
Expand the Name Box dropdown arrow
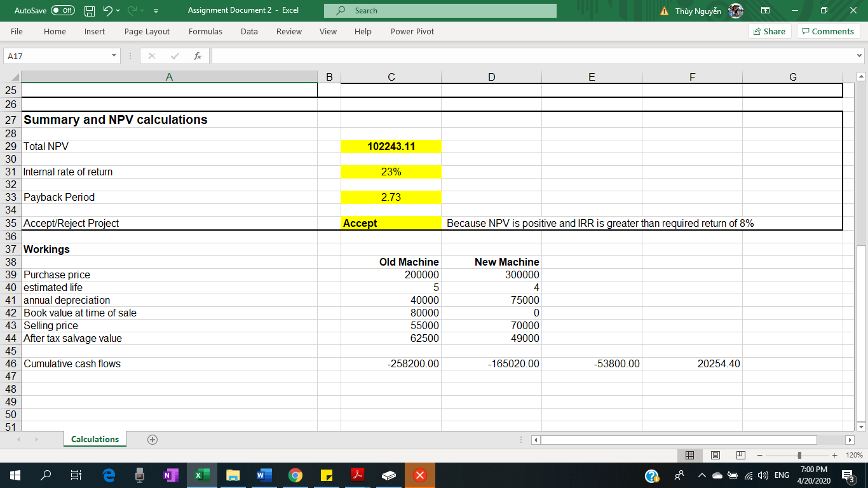pos(114,56)
